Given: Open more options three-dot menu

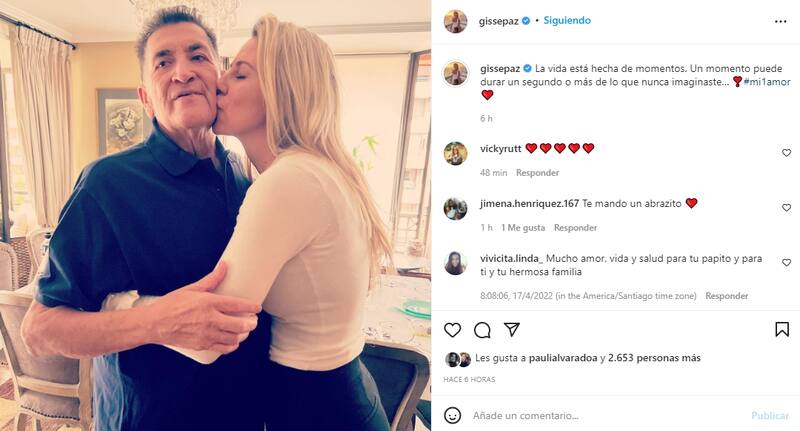Looking at the screenshot, I should (x=781, y=21).
